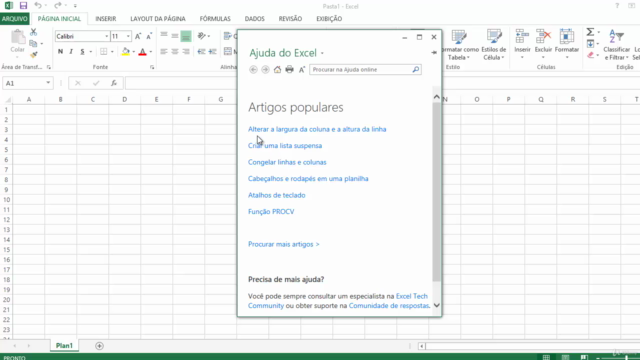Open link Alterar a largura da coluna
This screenshot has height=360, width=640.
[317, 129]
